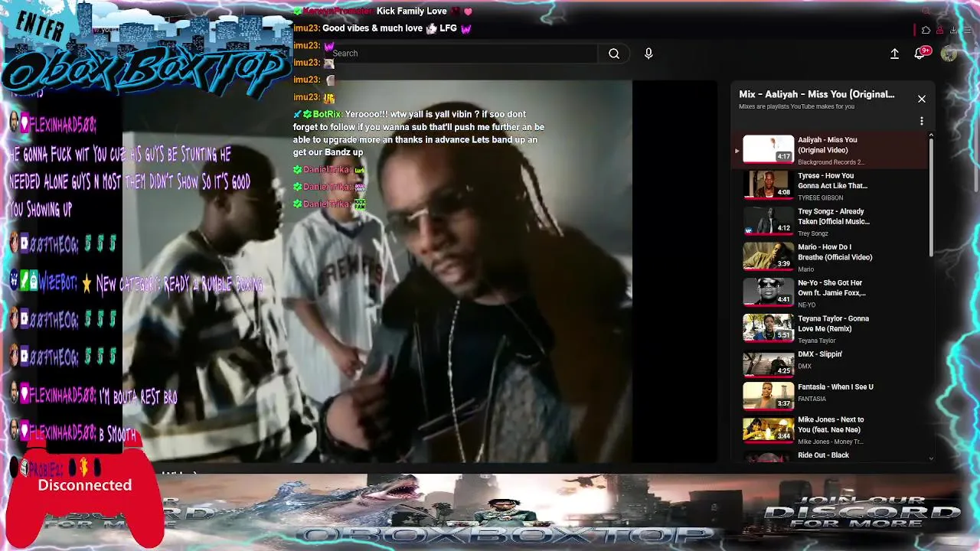Play 'Teyana Taylor - Gonna Love Me (Remix)' title
980x551 pixels.
(833, 323)
